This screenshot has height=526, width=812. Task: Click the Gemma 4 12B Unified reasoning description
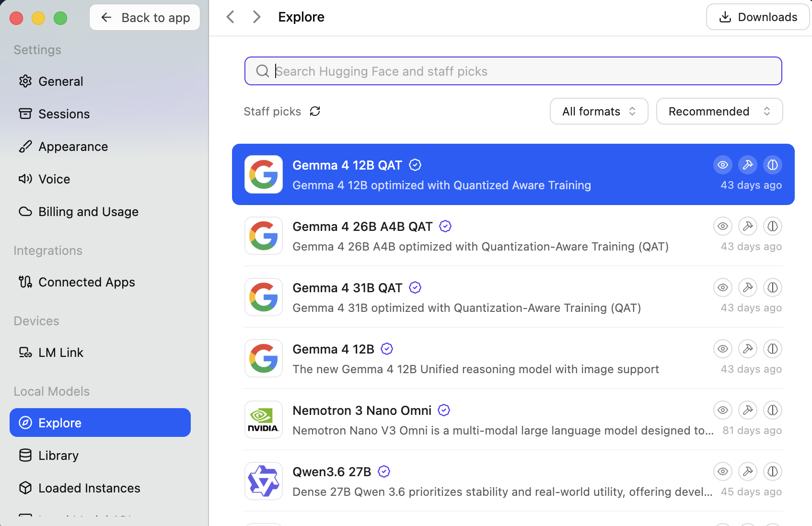(476, 369)
